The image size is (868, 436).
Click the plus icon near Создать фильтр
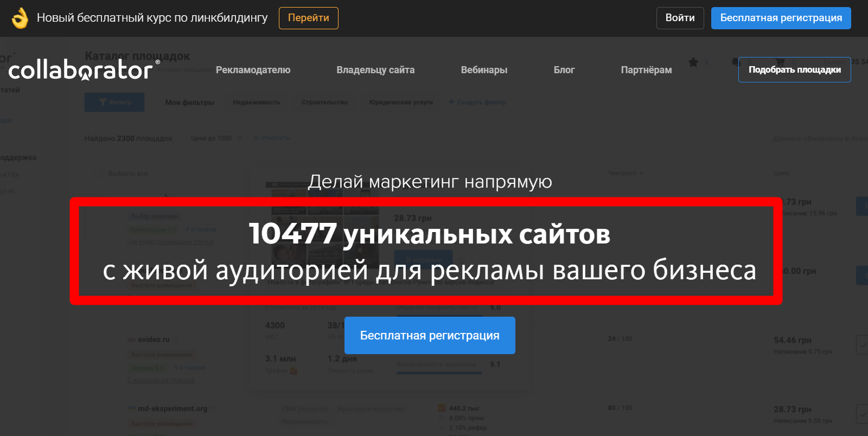451,102
